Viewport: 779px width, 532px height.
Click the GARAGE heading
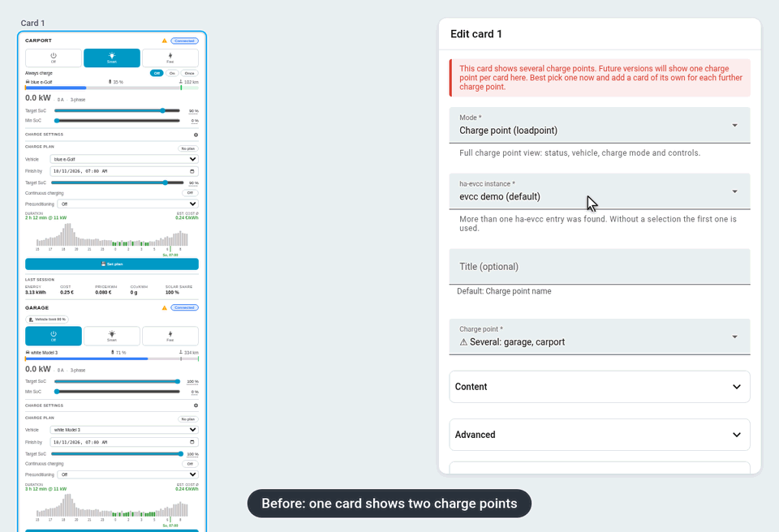37,308
